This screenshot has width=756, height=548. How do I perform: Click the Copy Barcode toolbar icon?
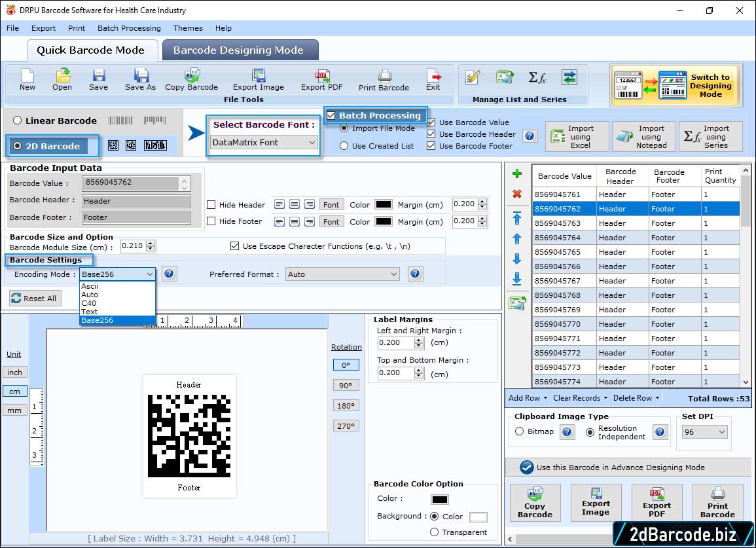[191, 80]
